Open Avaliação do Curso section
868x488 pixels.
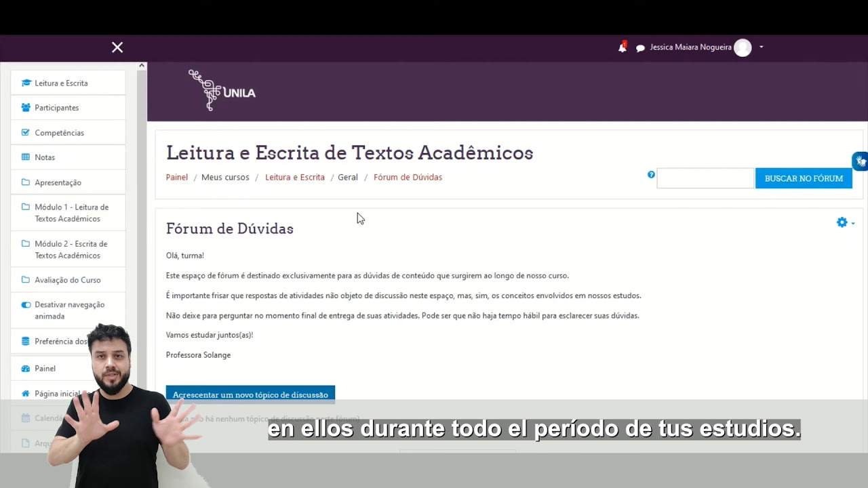pos(68,280)
